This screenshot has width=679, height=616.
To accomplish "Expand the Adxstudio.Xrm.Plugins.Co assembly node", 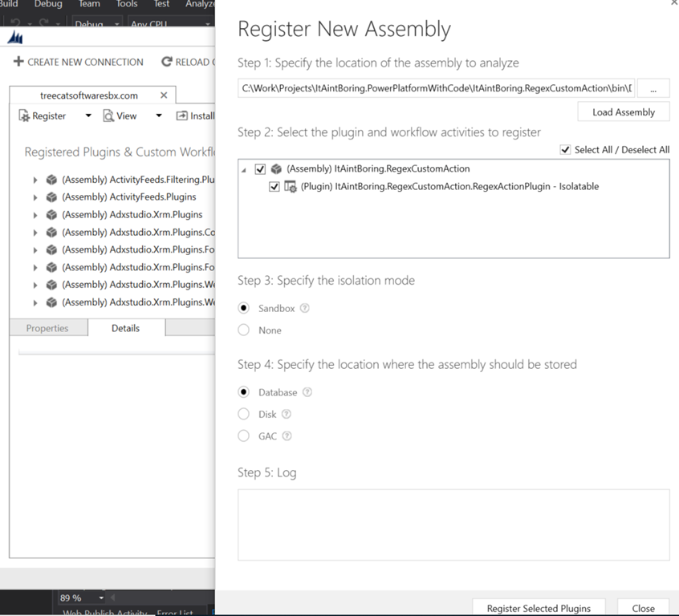I will coord(35,233).
